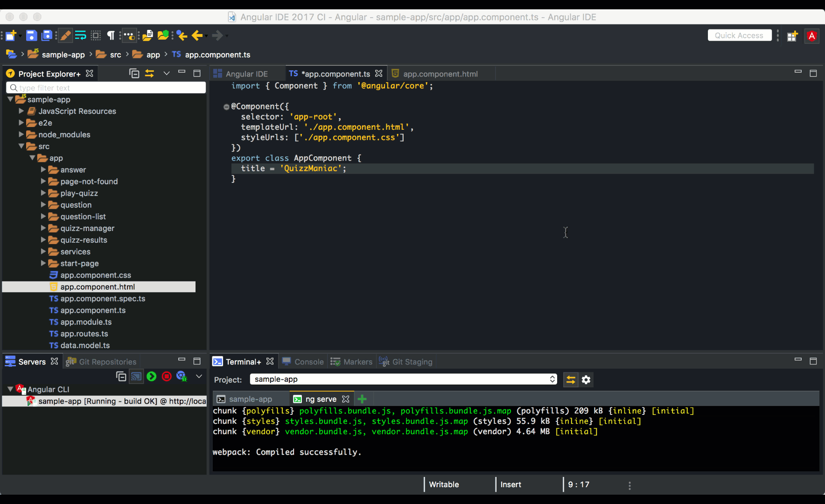Click the Open Type folder icon

point(148,35)
